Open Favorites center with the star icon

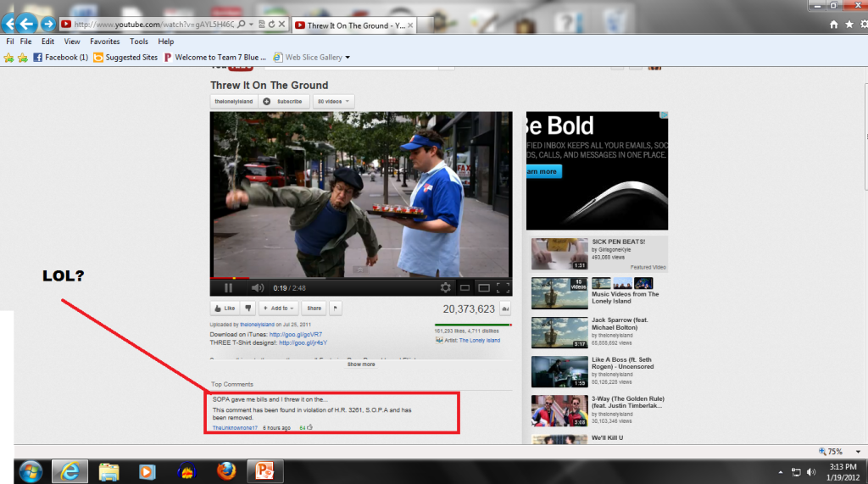click(849, 25)
